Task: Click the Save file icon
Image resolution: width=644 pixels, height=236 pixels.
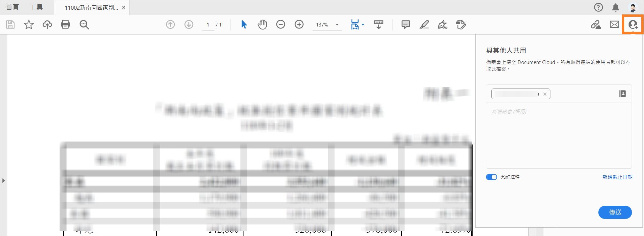Action: (10, 24)
